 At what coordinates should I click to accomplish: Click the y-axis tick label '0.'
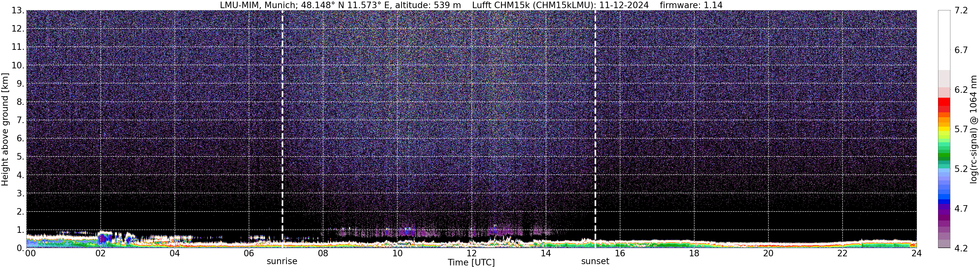click(20, 248)
